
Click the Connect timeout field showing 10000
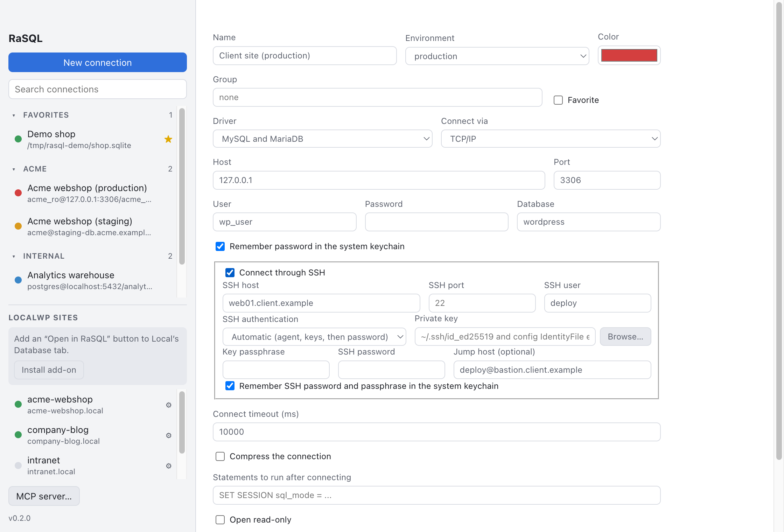[x=436, y=432]
